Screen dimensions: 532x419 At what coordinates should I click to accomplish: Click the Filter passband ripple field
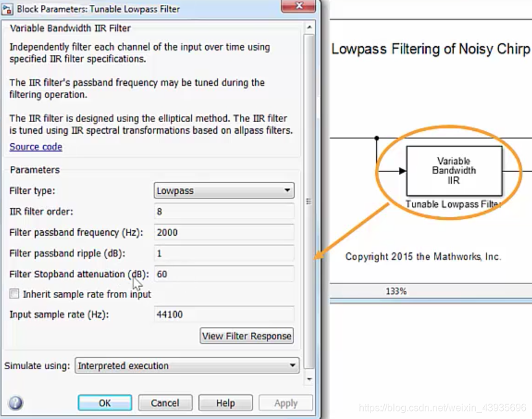tap(224, 253)
